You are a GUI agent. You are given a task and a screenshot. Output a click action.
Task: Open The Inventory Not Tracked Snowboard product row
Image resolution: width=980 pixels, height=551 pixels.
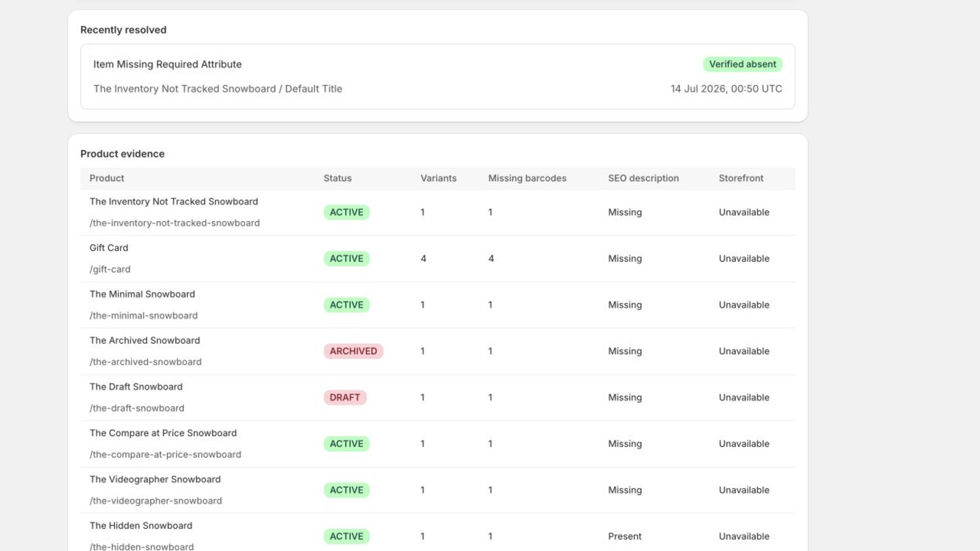pos(437,212)
